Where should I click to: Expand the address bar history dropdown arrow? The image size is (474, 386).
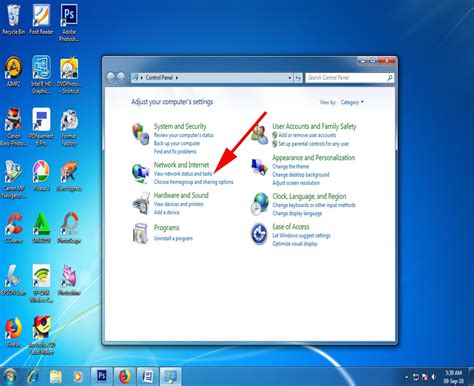pyautogui.click(x=289, y=78)
